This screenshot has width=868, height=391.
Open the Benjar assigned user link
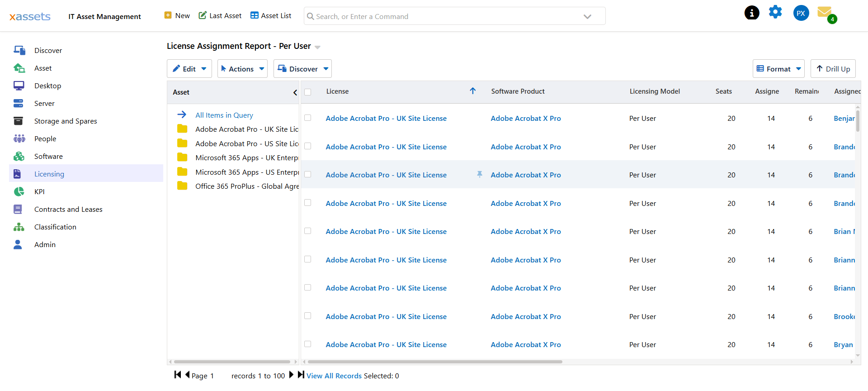pyautogui.click(x=844, y=118)
